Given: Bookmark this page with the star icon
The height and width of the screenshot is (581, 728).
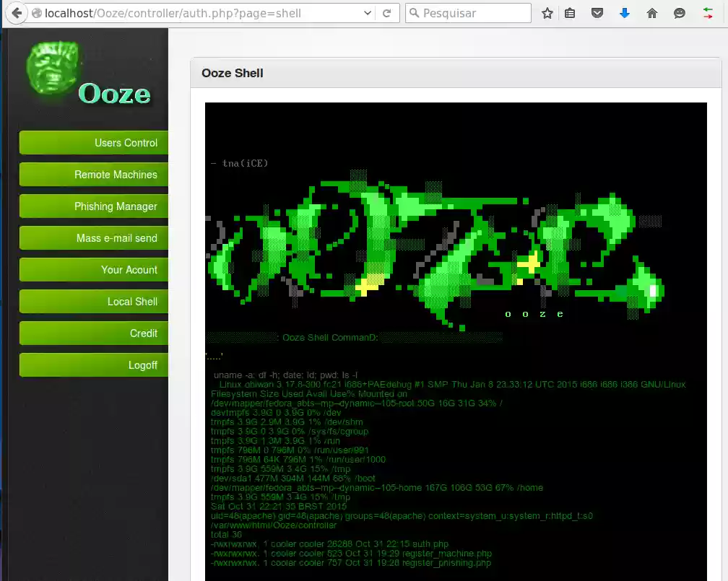Looking at the screenshot, I should 547,12.
